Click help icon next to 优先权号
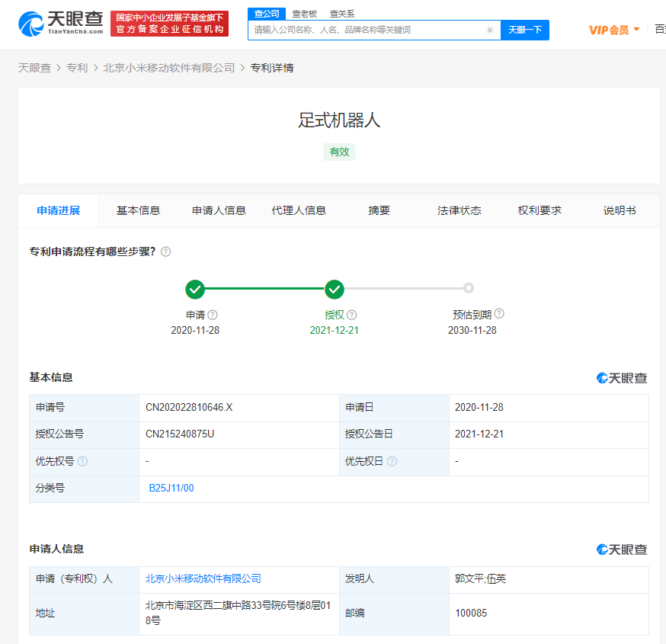Screen dimensions: 666x644 pos(82,461)
